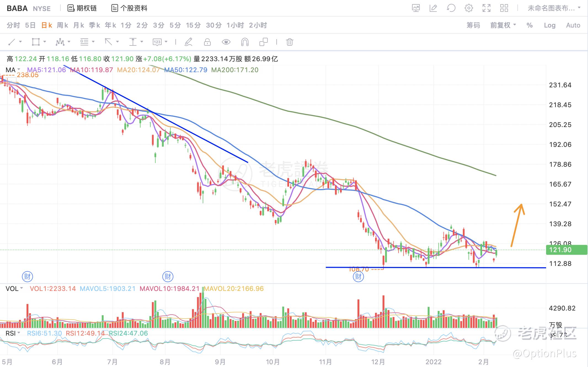The height and width of the screenshot is (367, 588).
Task: Click the pencil edit-style icon in drawing toolbar
Action: (189, 42)
